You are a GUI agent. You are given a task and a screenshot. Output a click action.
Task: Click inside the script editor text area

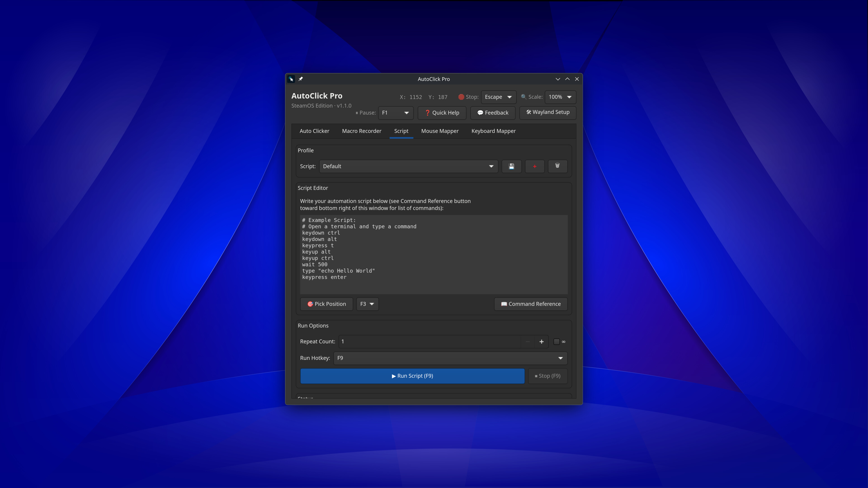click(434, 255)
